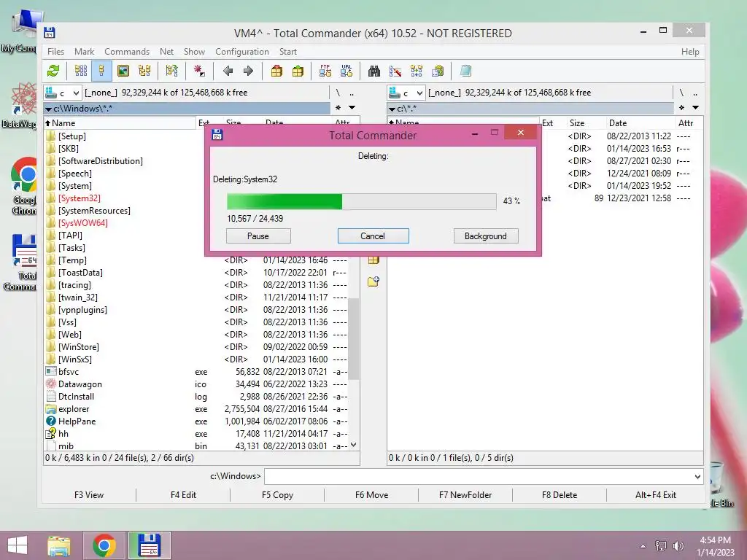Launch the multi-rename tool icon
747x560 pixels.
pos(395,71)
